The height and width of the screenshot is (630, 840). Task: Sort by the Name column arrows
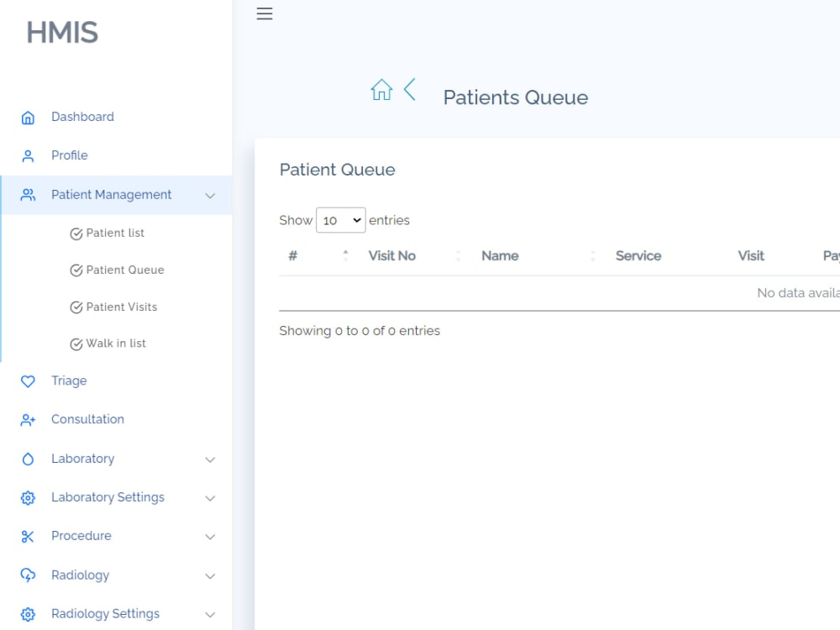pyautogui.click(x=592, y=255)
